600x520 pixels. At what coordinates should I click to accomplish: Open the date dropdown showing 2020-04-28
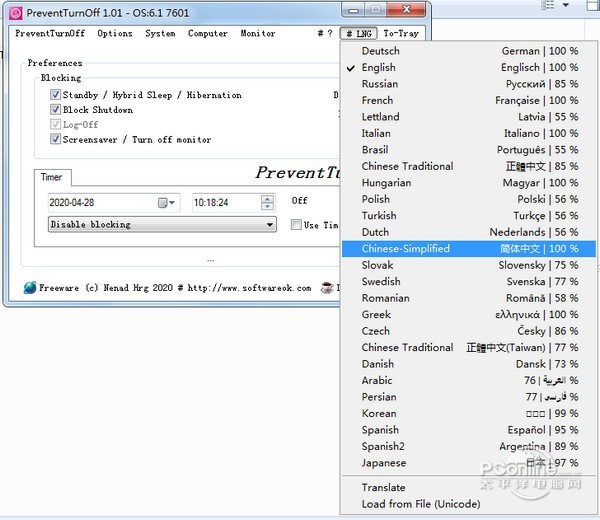114,202
